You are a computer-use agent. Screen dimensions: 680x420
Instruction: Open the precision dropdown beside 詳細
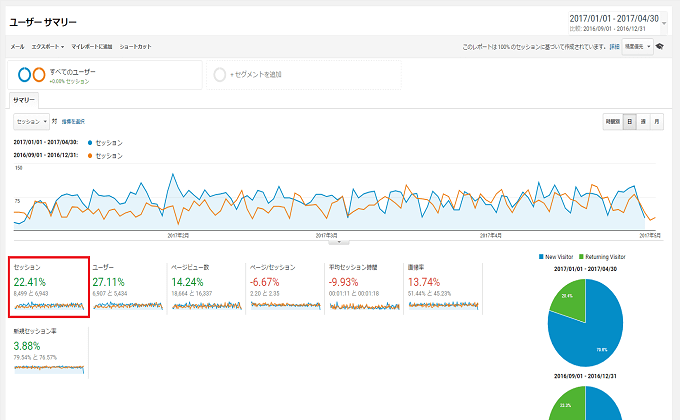638,46
